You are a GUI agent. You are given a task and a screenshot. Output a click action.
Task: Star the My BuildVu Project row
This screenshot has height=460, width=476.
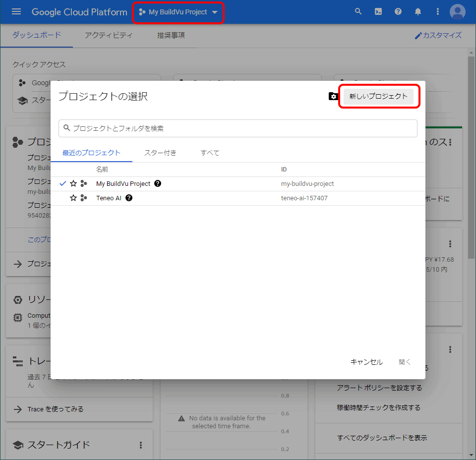(73, 183)
